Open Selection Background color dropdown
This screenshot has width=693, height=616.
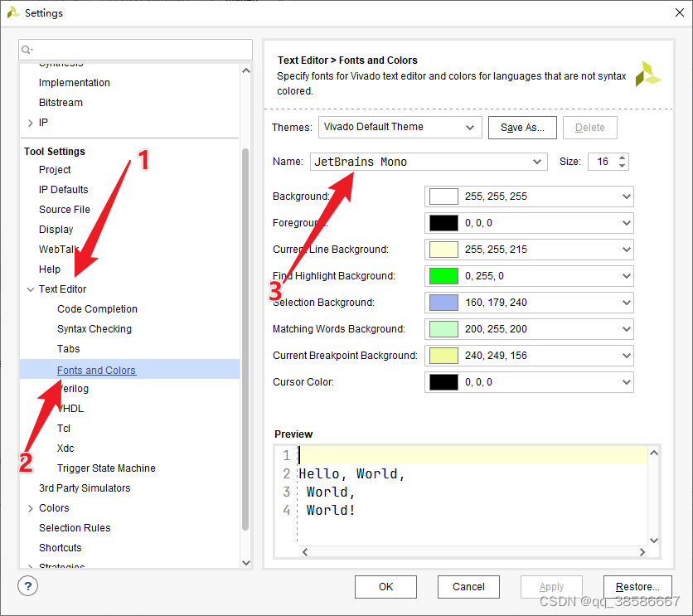(626, 303)
